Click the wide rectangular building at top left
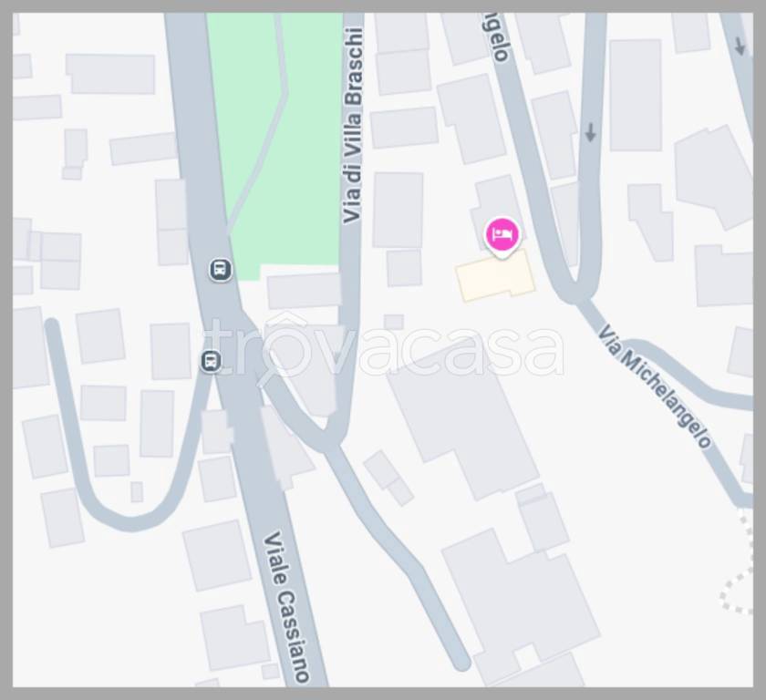This screenshot has height=700, width=766. pyautogui.click(x=111, y=73)
